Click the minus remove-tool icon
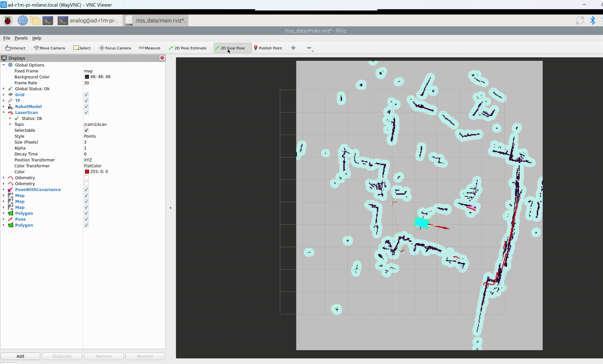This screenshot has height=364, width=603. 309,48
